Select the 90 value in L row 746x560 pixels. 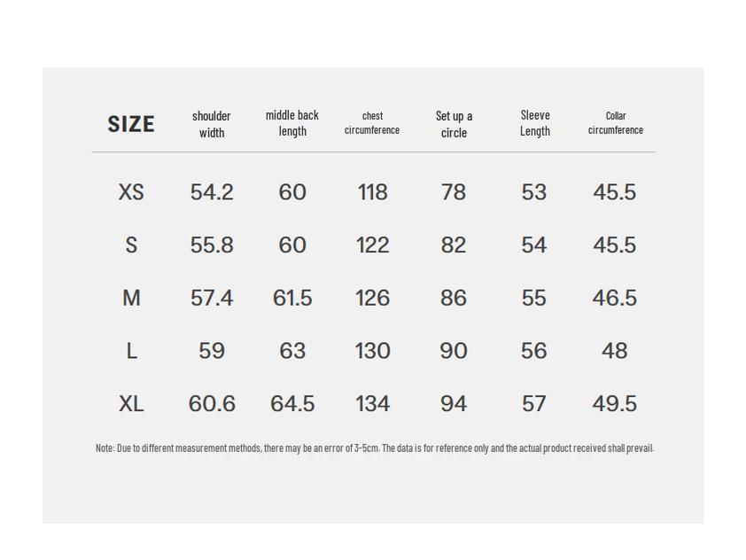pyautogui.click(x=454, y=352)
